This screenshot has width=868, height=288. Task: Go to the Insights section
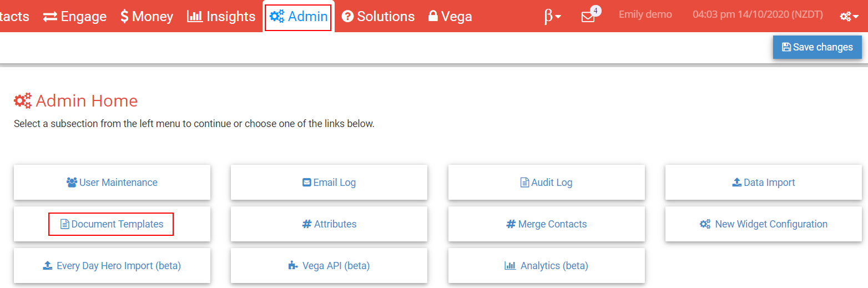221,17
